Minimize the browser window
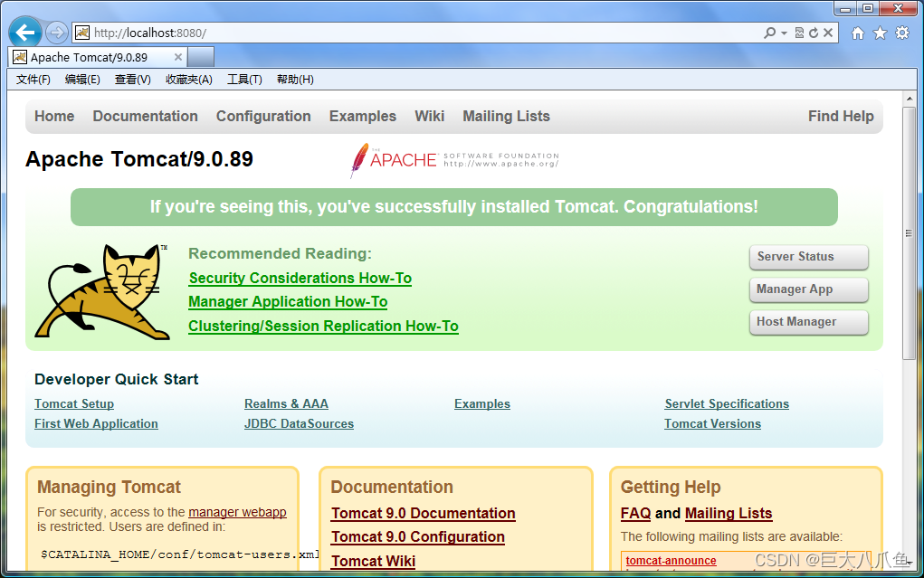 pyautogui.click(x=845, y=7)
